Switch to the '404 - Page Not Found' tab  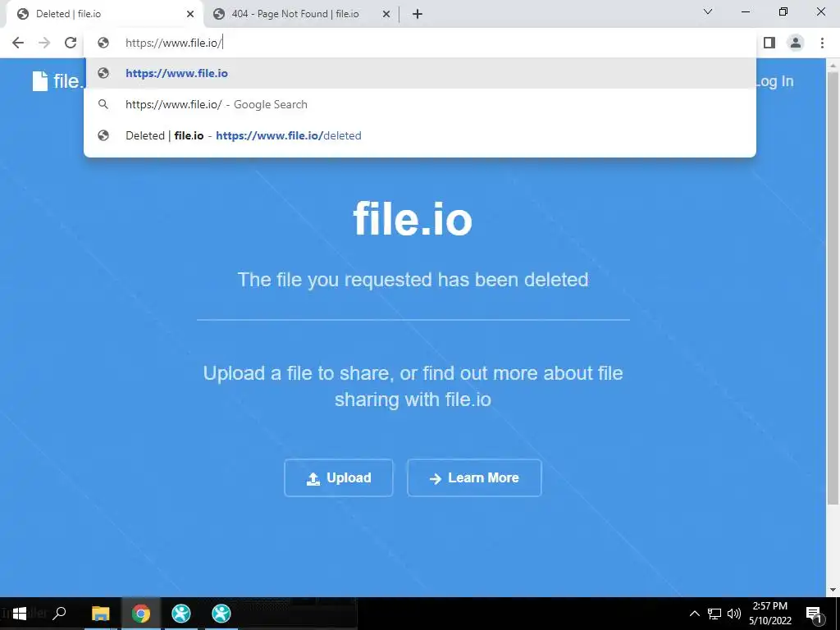click(x=302, y=15)
